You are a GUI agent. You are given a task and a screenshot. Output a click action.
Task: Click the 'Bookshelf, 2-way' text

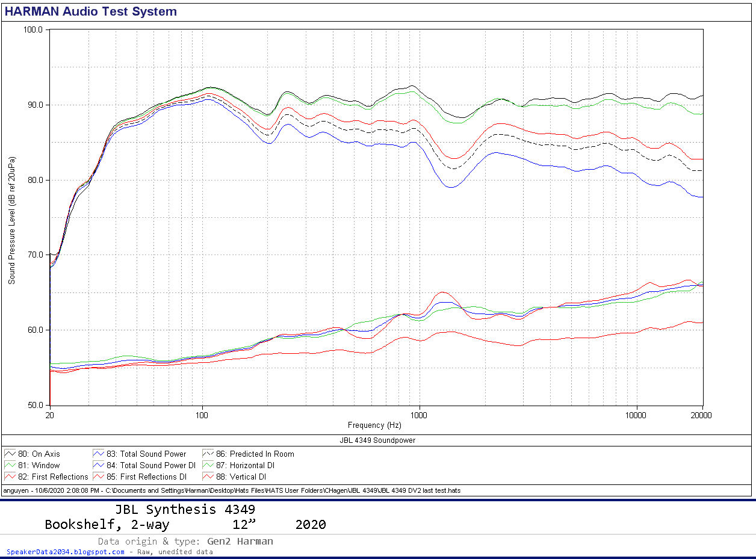(107, 525)
